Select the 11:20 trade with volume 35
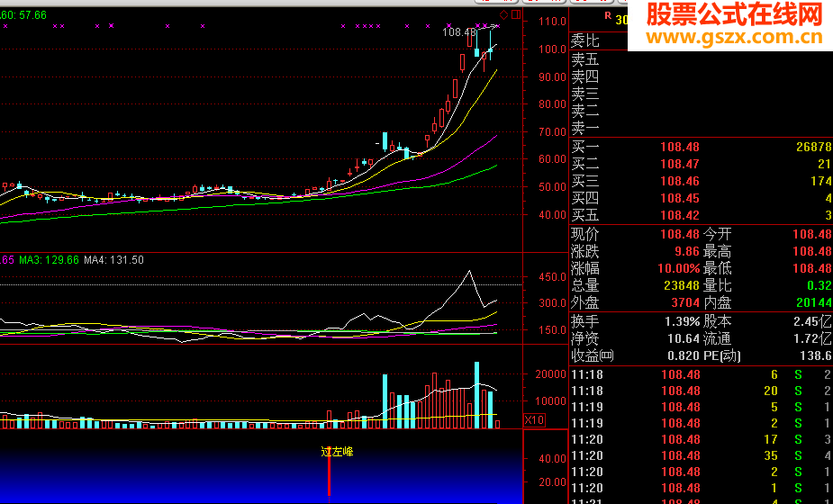This screenshot has width=833, height=504. tap(702, 455)
